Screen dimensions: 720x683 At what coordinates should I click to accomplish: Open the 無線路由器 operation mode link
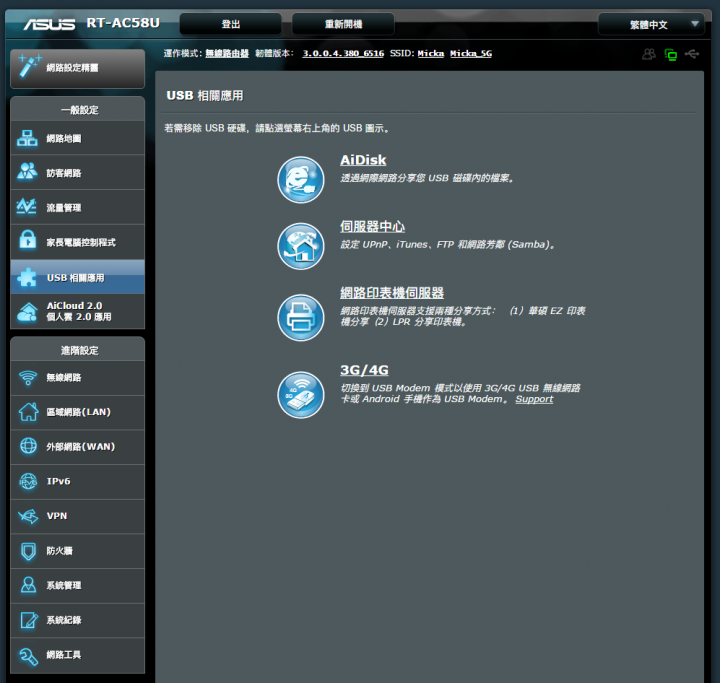(x=227, y=53)
